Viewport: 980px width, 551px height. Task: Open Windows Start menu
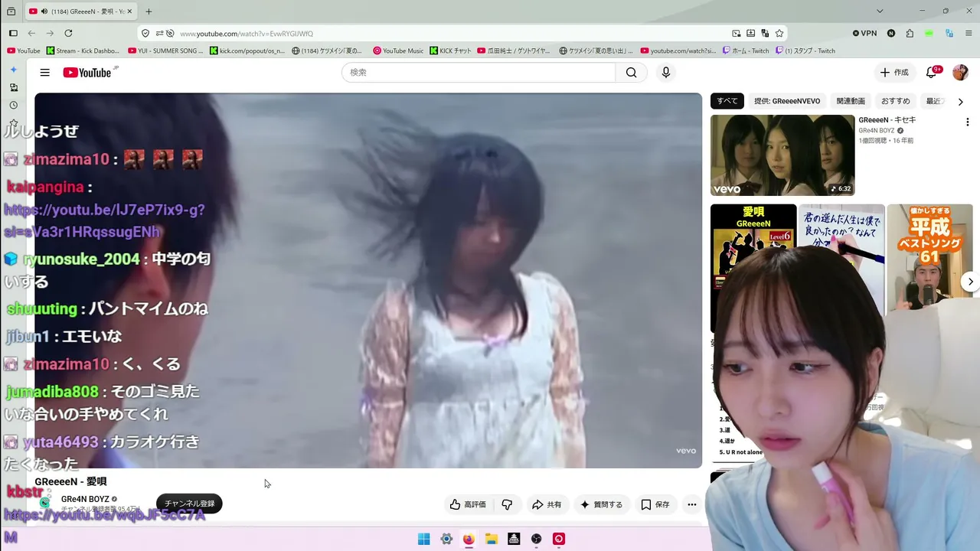[x=423, y=539]
